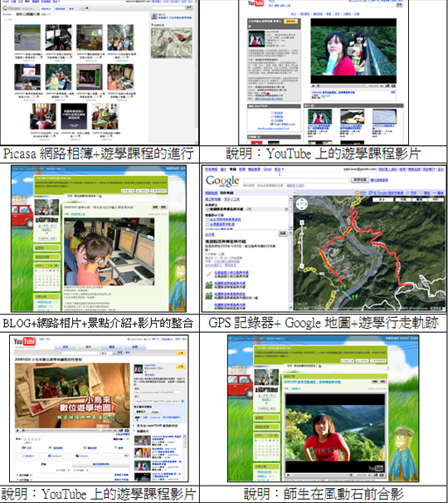Click the yellow upload button in the YouTube search bar
448x503 pixels.
(x=181, y=353)
